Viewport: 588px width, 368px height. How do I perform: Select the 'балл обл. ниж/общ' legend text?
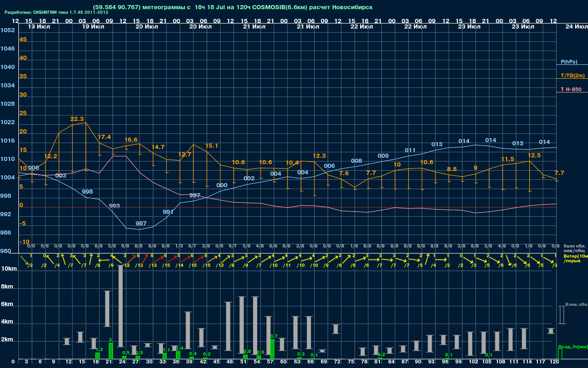pyautogui.click(x=575, y=248)
